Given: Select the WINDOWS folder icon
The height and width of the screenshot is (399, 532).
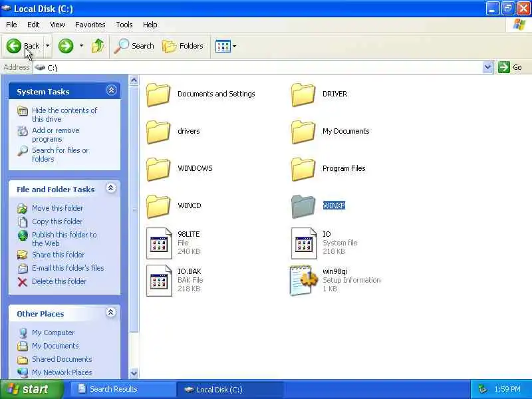Looking at the screenshot, I should coord(158,170).
